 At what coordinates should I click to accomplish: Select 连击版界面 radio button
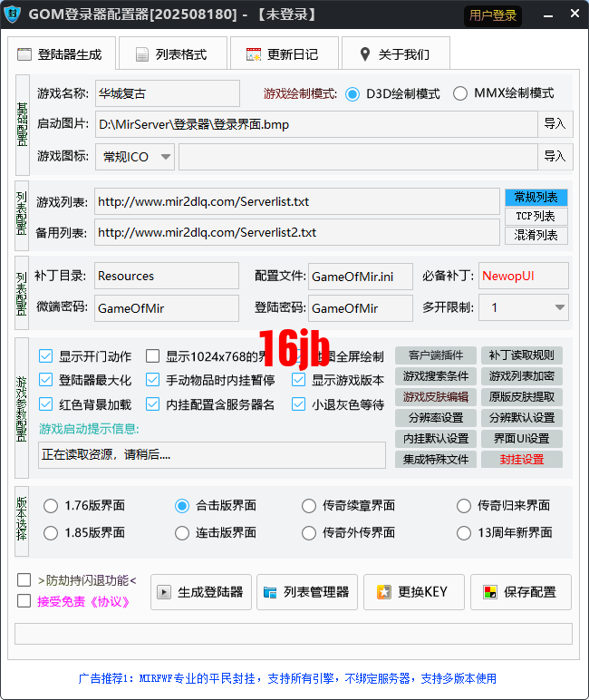click(x=181, y=533)
